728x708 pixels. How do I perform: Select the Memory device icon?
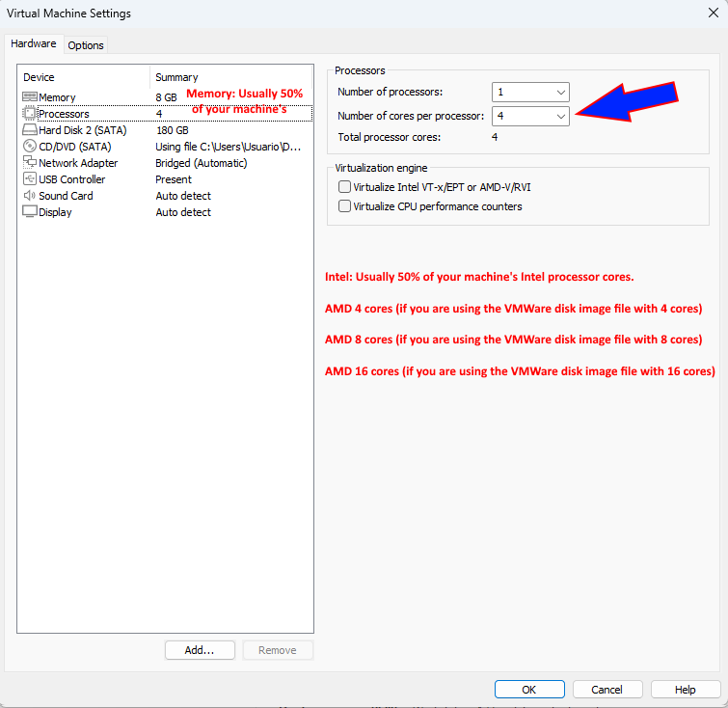pos(29,97)
